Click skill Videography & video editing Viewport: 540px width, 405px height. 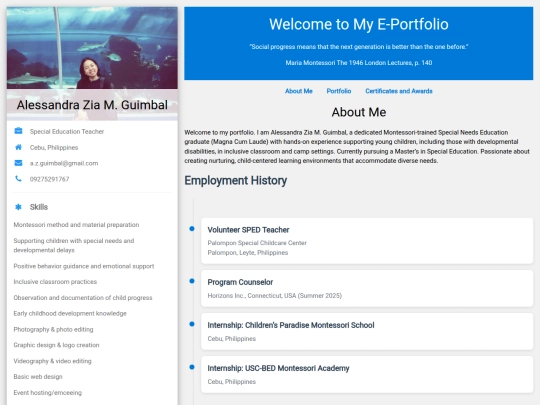[52, 361]
